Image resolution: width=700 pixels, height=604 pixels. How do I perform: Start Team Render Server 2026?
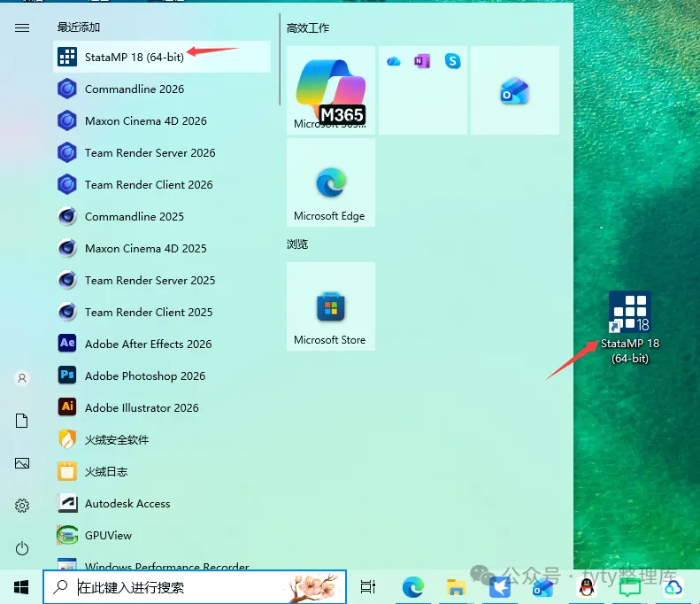pyautogui.click(x=162, y=153)
